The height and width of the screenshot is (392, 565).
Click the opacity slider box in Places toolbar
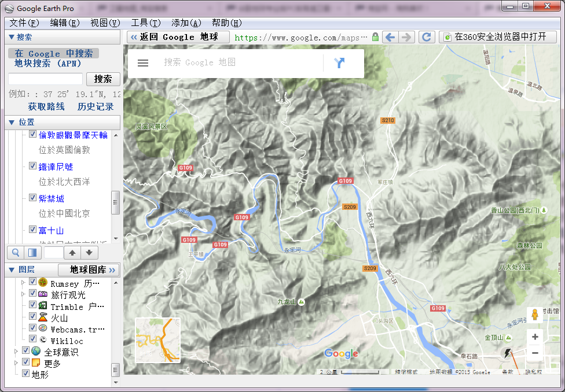coord(53,253)
